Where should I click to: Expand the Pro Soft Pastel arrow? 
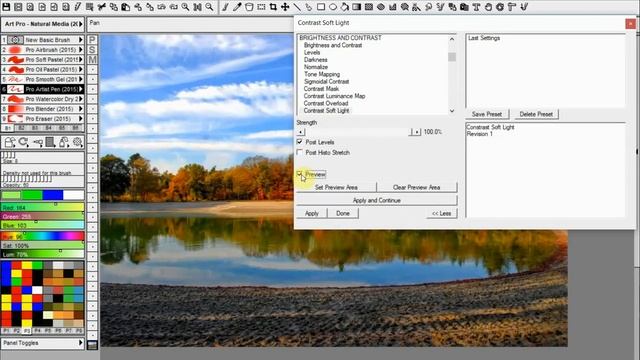[x=81, y=60]
